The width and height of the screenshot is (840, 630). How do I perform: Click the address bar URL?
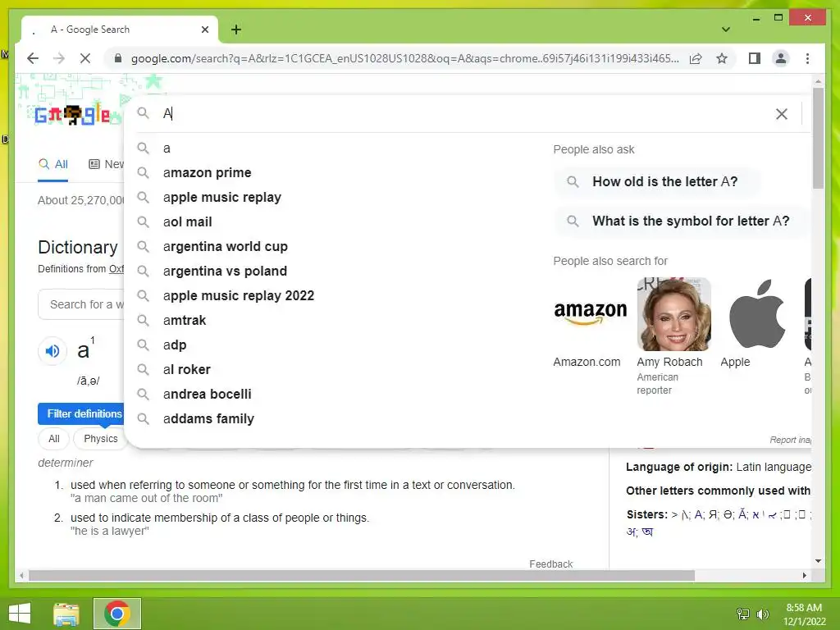tap(404, 58)
